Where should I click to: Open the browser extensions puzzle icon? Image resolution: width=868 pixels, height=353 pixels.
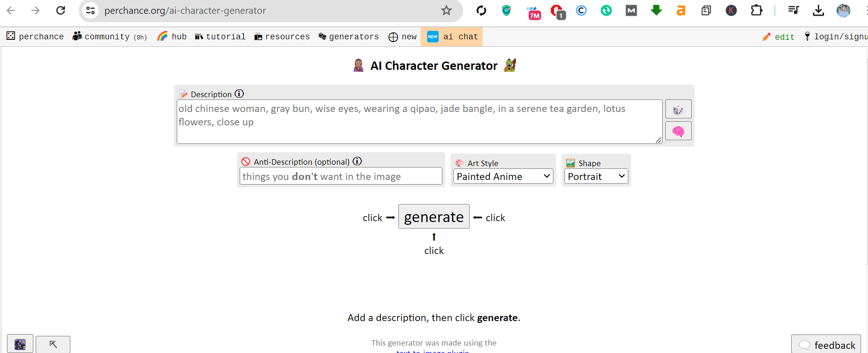pyautogui.click(x=756, y=11)
